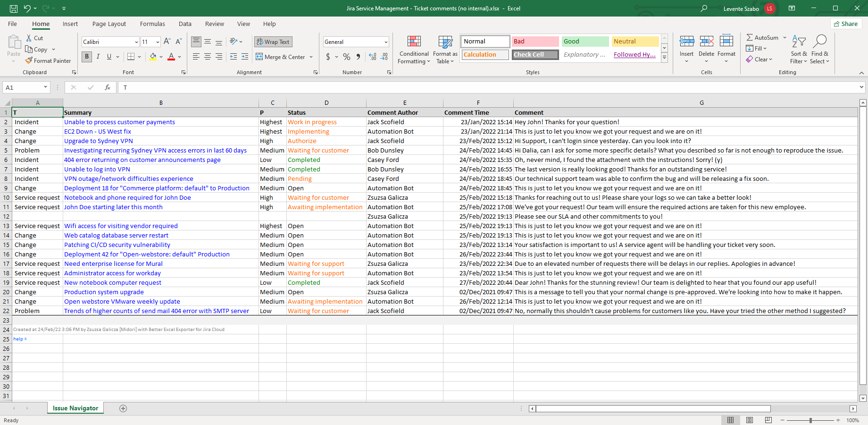
Task: Open the search magnifier in title bar
Action: pyautogui.click(x=704, y=8)
